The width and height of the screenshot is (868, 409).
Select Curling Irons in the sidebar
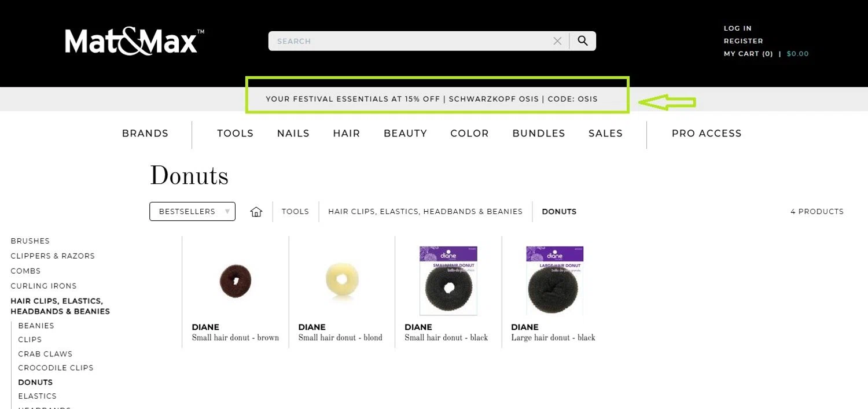[x=43, y=286]
